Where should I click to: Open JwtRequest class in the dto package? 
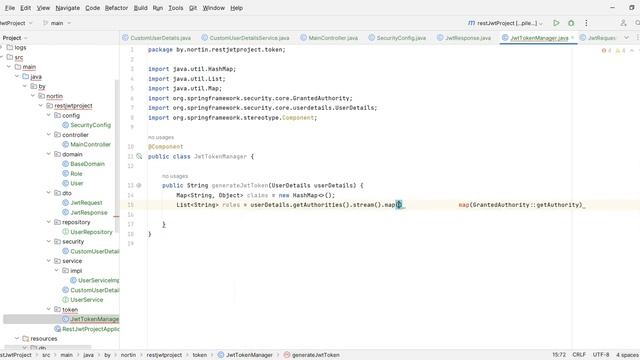86,202
